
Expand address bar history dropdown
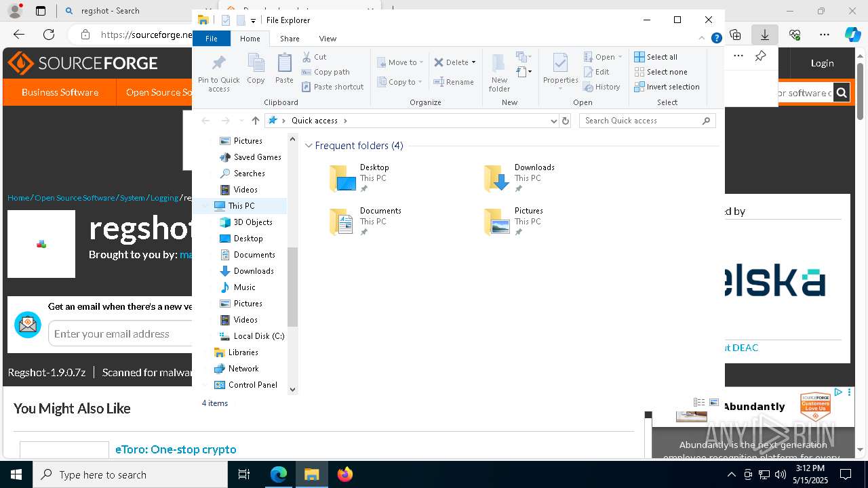pyautogui.click(x=554, y=121)
